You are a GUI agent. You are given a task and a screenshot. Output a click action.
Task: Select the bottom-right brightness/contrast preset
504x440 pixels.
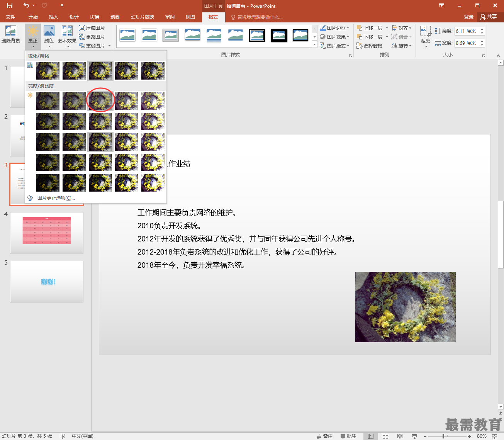[x=153, y=183]
